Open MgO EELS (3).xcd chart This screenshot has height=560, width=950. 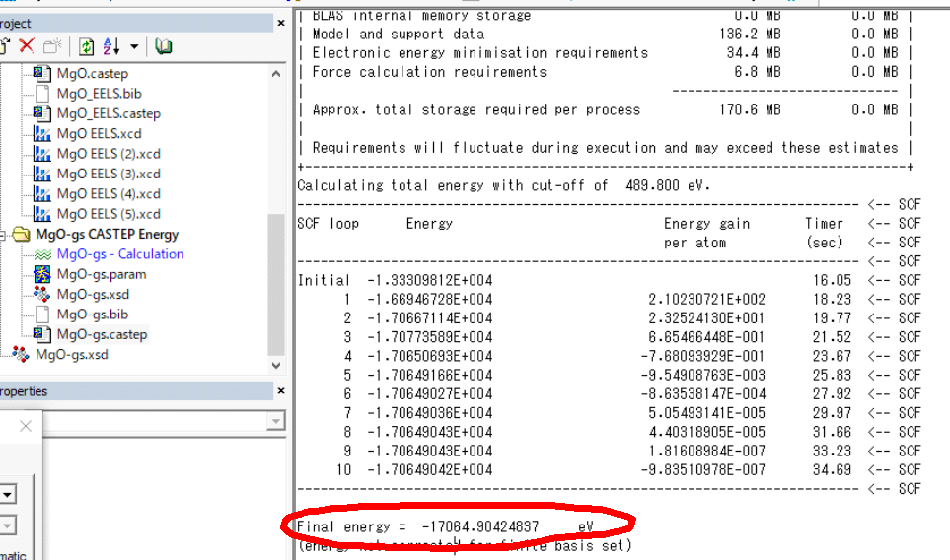coord(109,174)
